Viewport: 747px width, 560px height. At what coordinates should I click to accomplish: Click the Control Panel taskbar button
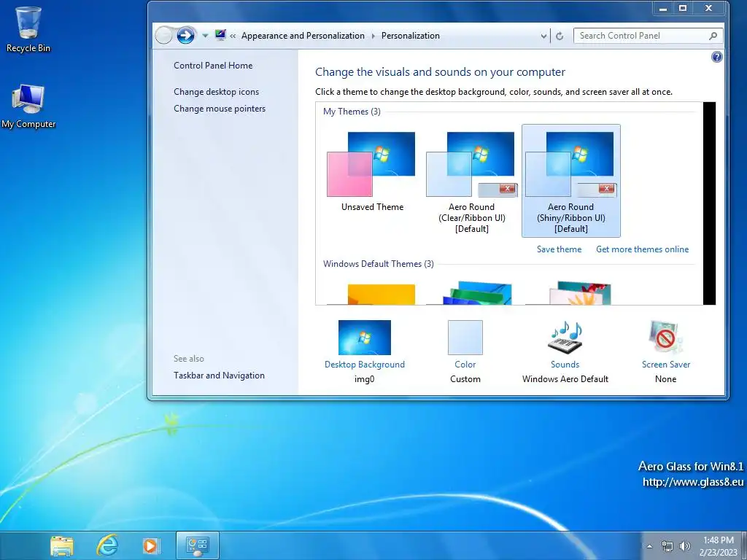tap(197, 545)
